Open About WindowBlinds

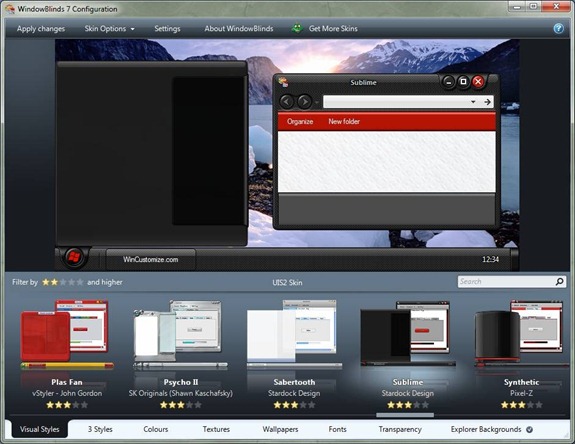239,29
